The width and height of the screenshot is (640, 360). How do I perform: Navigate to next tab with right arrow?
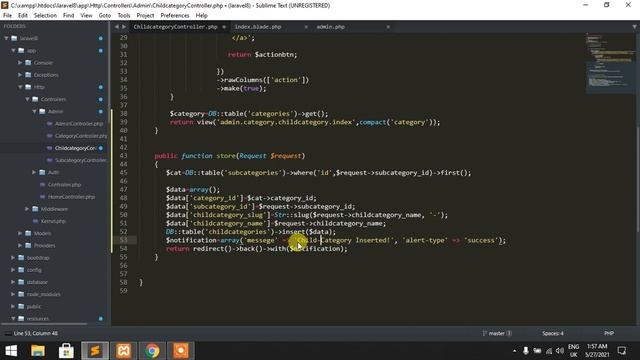(124, 27)
